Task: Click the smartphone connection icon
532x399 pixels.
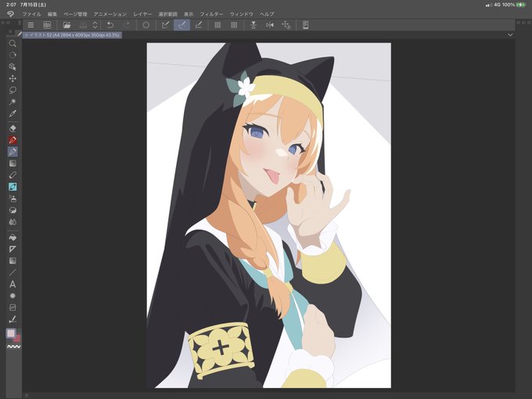Action: point(305,25)
